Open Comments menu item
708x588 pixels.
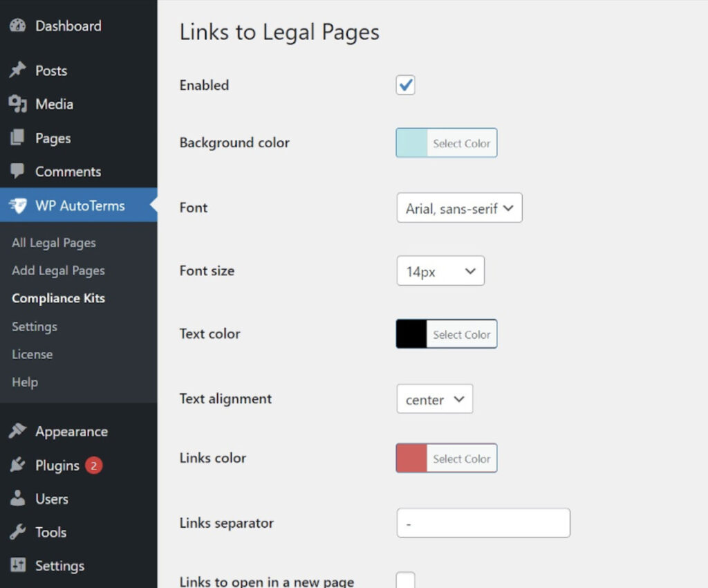[x=68, y=172]
